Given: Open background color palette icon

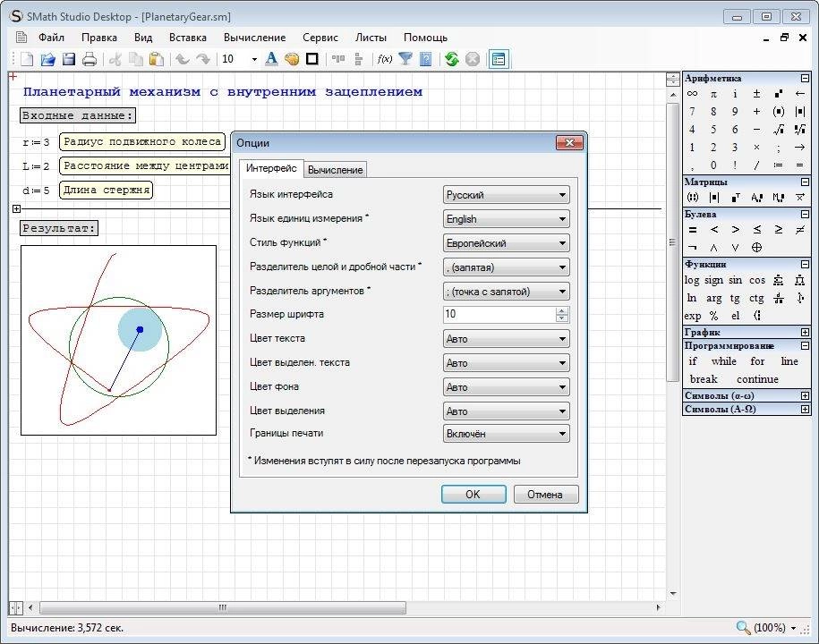Looking at the screenshot, I should coord(292,59).
